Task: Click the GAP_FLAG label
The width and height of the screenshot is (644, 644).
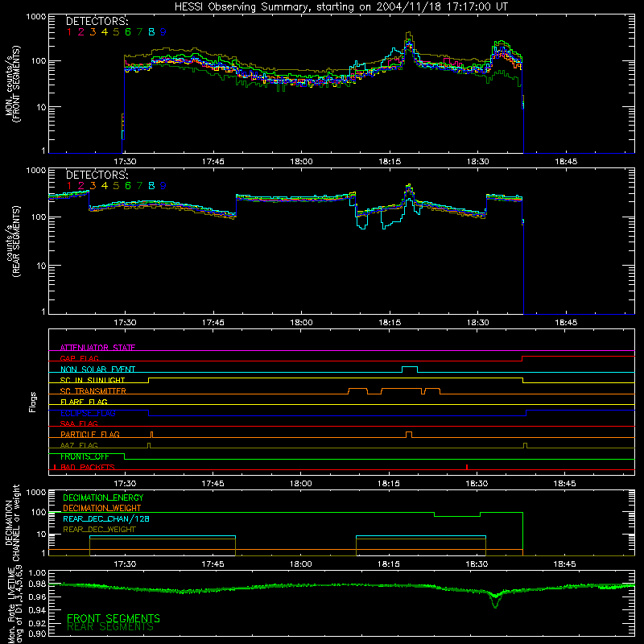Action: (x=79, y=358)
